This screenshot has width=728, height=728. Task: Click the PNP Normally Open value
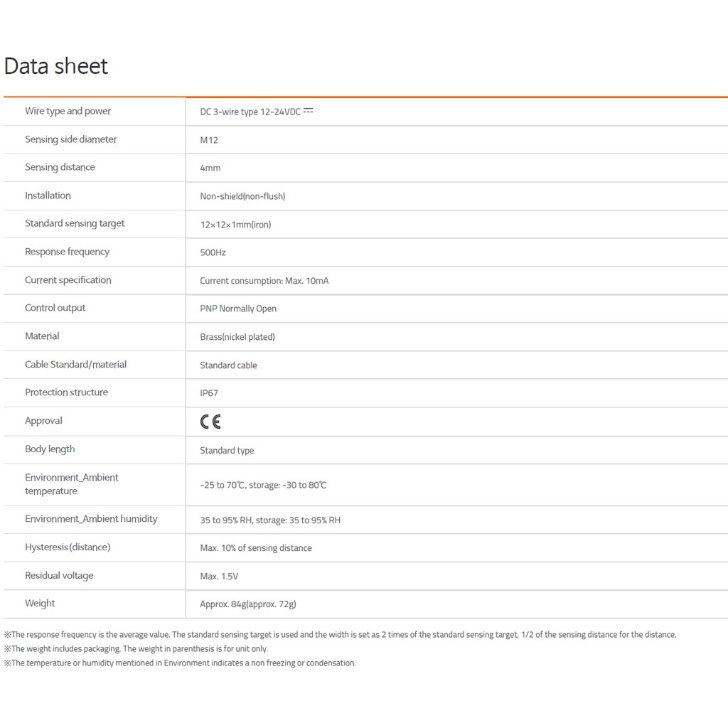(238, 309)
